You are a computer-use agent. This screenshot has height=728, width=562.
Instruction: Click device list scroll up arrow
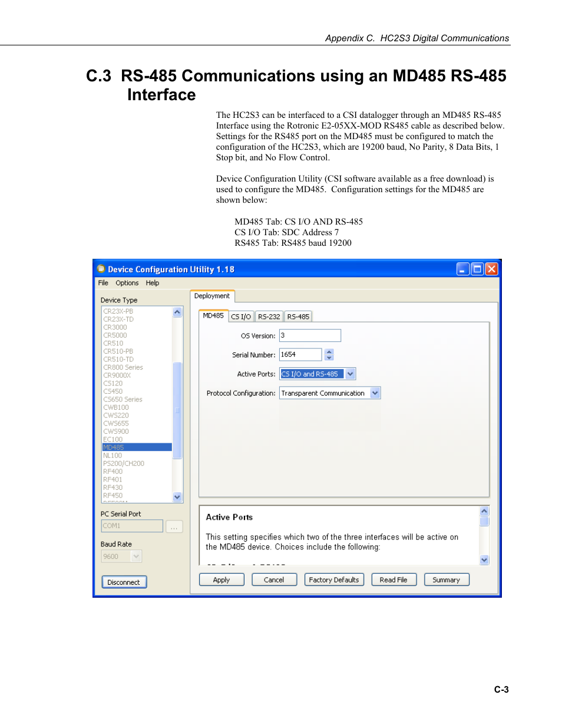[x=177, y=312]
